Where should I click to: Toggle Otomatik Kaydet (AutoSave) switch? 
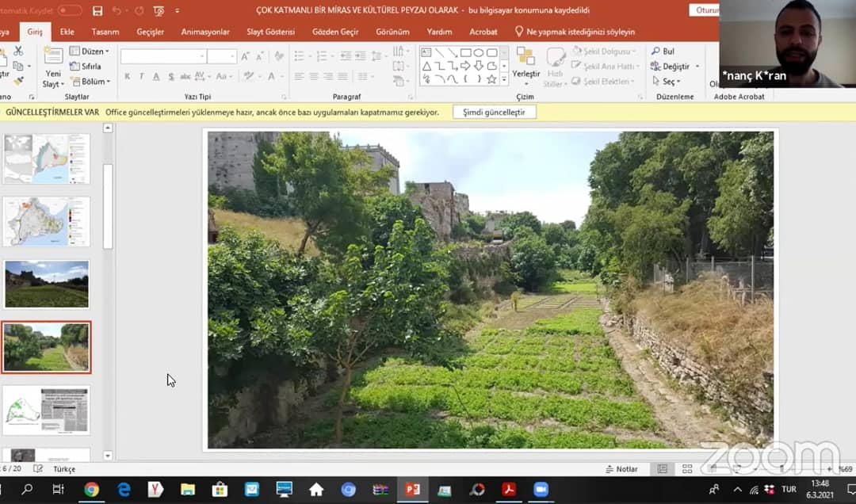(70, 10)
